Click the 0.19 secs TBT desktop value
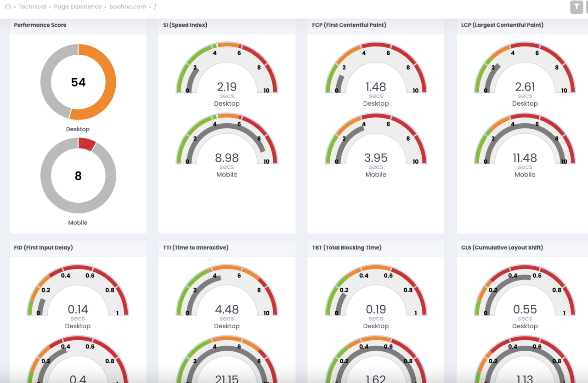588x383 pixels. click(376, 309)
